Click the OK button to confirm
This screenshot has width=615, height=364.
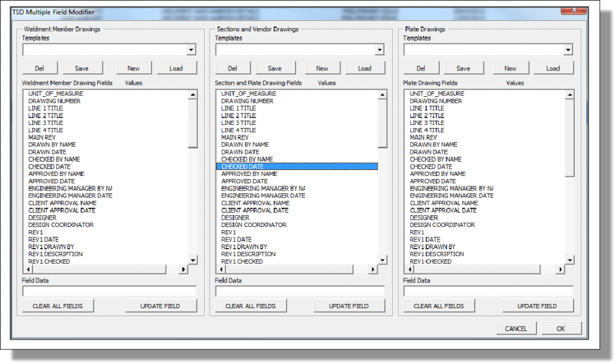(x=561, y=328)
